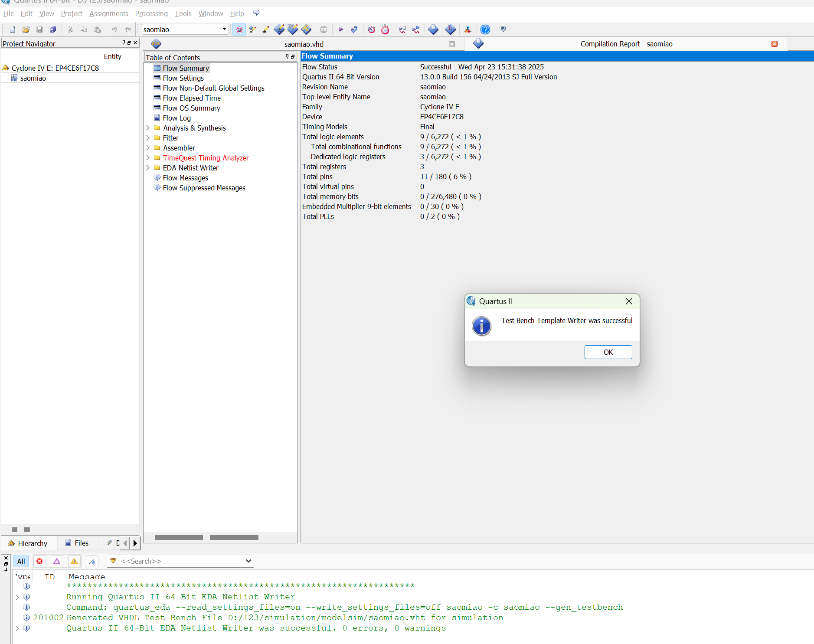Switch to the saomiao.vhd tab
This screenshot has width=814, height=644.
click(304, 44)
